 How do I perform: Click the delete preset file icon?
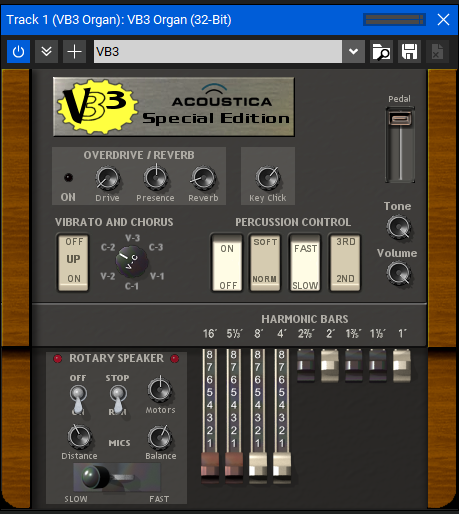click(437, 52)
